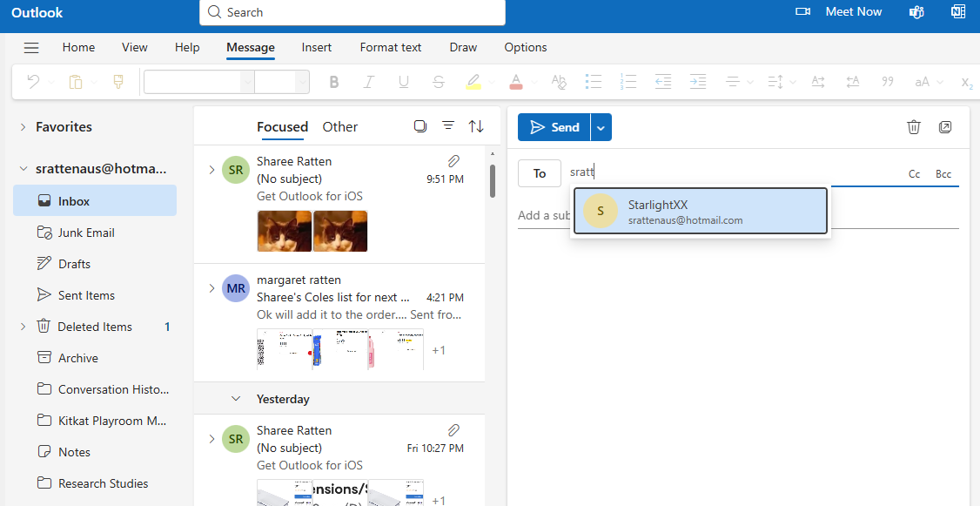Open the paragraph alignment icon
Image resolution: width=980 pixels, height=506 pixels.
click(x=733, y=82)
